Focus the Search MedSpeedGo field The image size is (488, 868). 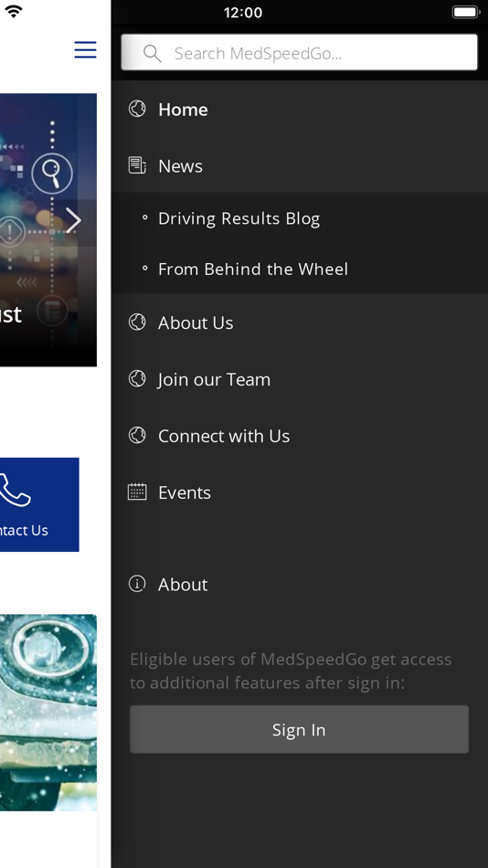[x=299, y=53]
